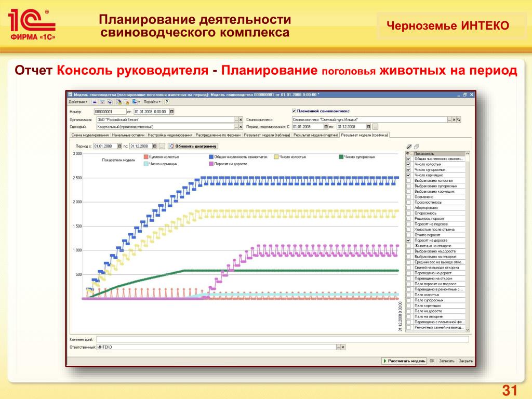Switch to Начальные остатки tab
The height and width of the screenshot is (399, 532).
pos(128,135)
